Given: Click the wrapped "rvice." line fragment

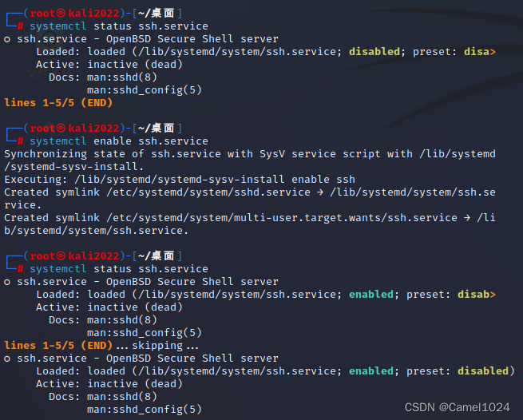Looking at the screenshot, I should pyautogui.click(x=22, y=205).
